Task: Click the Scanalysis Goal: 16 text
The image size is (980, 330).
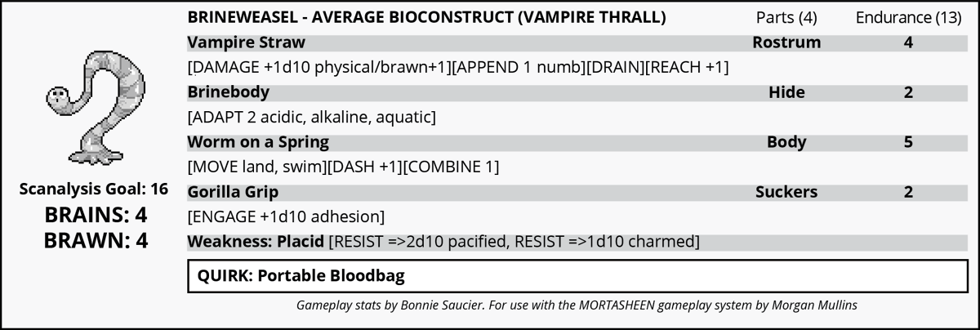Action: pyautogui.click(x=93, y=190)
